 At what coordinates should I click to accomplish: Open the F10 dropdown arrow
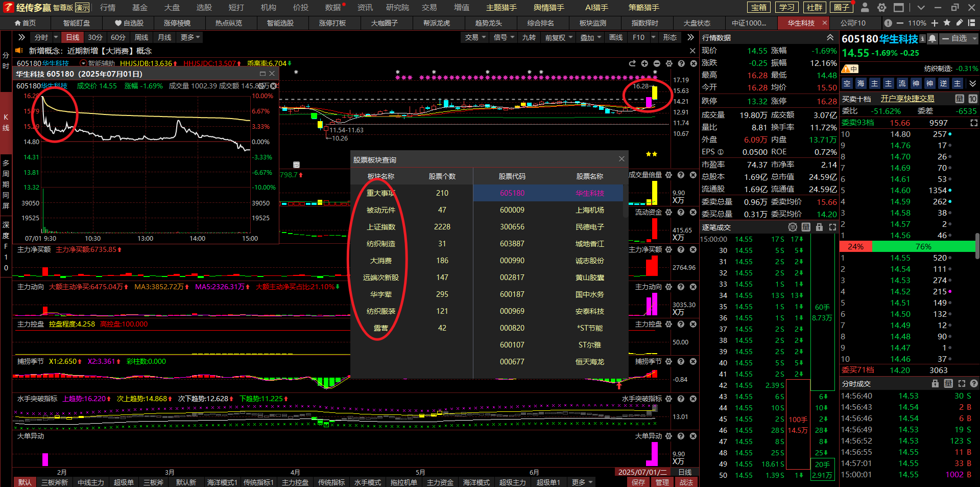653,37
